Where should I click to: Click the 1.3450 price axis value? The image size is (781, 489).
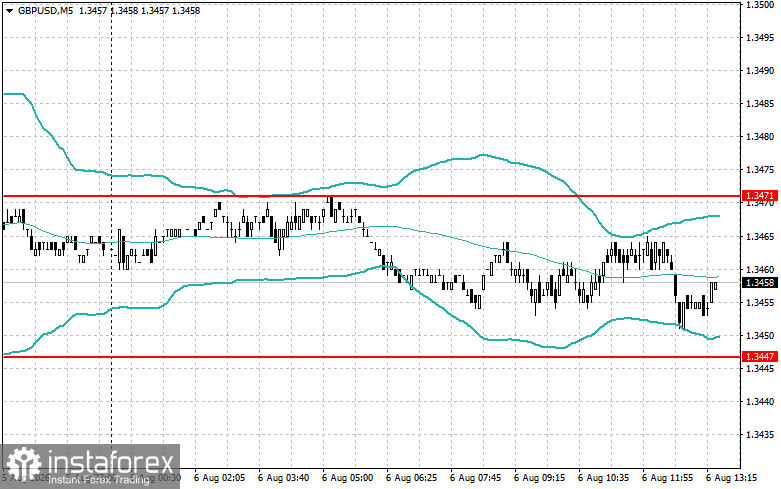(760, 336)
